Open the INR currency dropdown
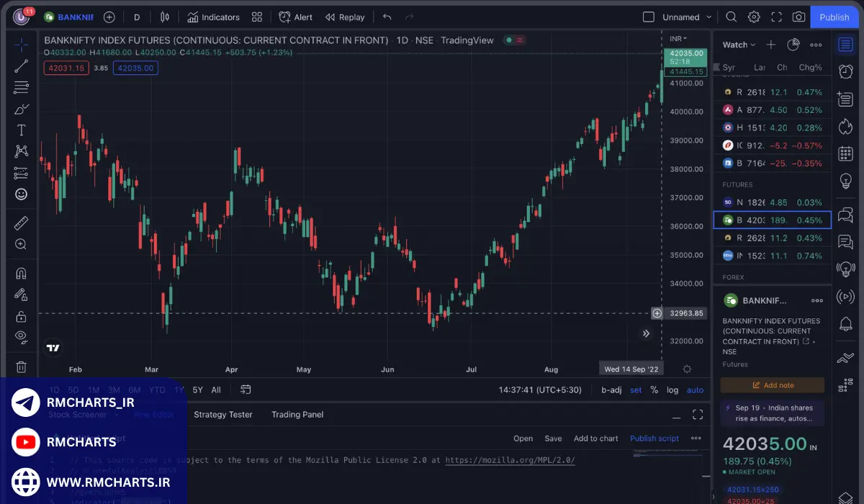The image size is (864, 504). [678, 38]
